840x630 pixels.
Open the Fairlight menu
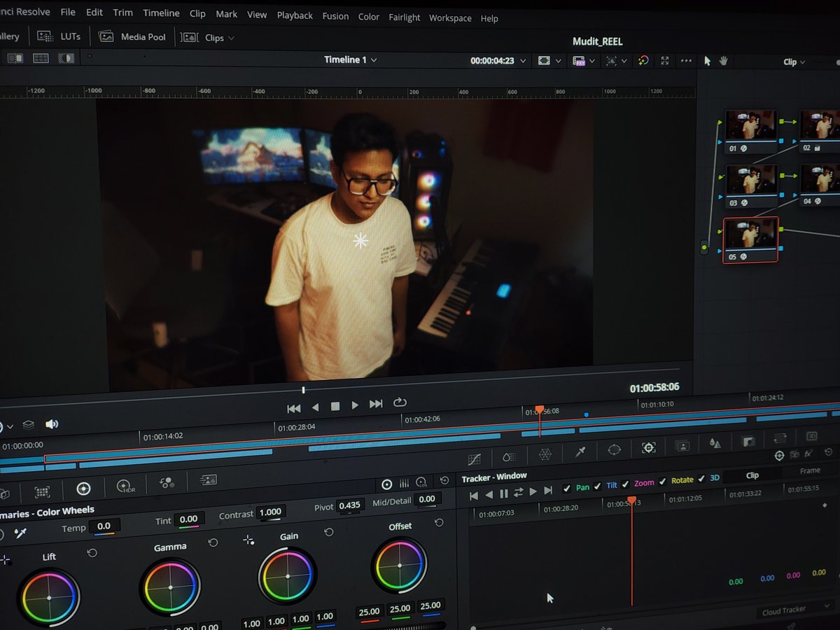tap(405, 17)
